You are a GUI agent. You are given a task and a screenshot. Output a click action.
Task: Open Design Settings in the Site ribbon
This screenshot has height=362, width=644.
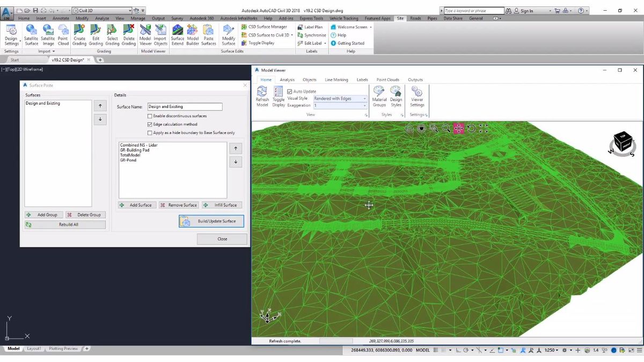(x=11, y=35)
